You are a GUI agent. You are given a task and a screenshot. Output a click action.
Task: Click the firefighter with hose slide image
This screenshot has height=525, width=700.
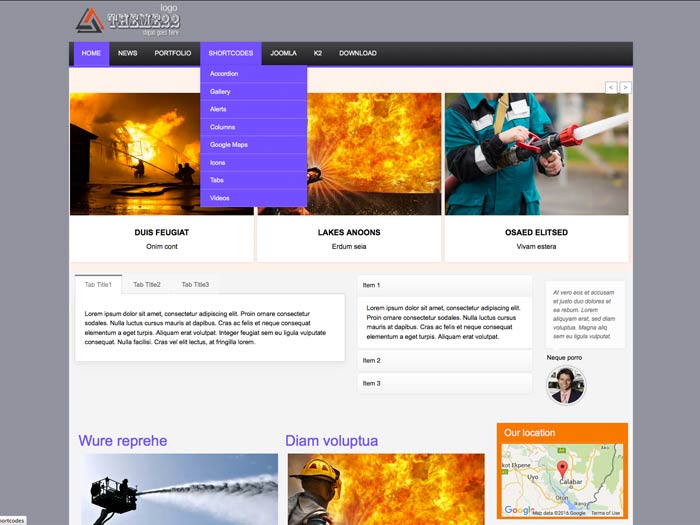[x=536, y=153]
